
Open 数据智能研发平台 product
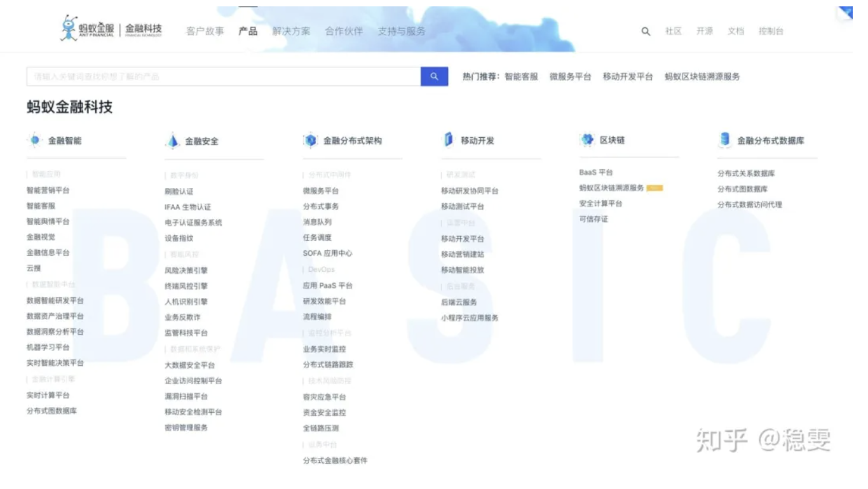click(x=55, y=300)
